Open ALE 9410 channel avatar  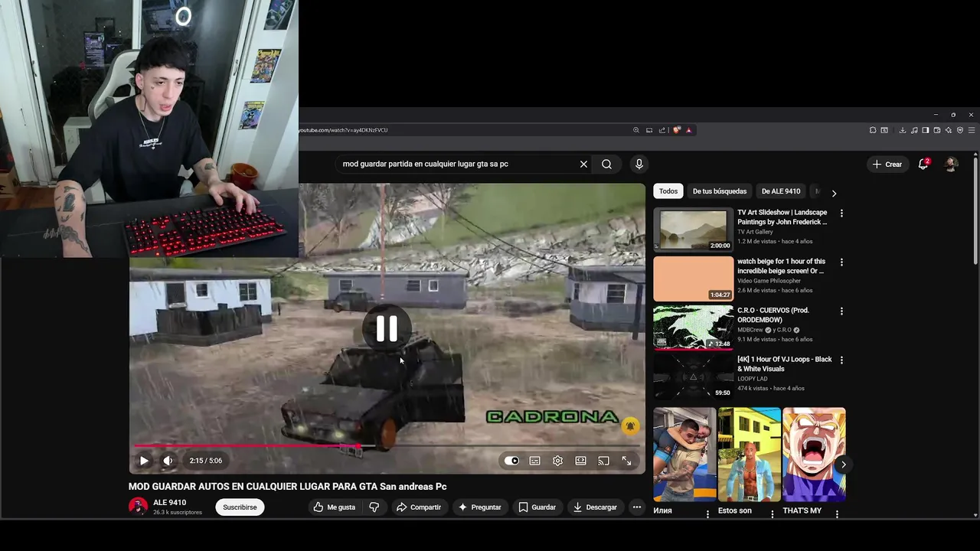tap(138, 507)
